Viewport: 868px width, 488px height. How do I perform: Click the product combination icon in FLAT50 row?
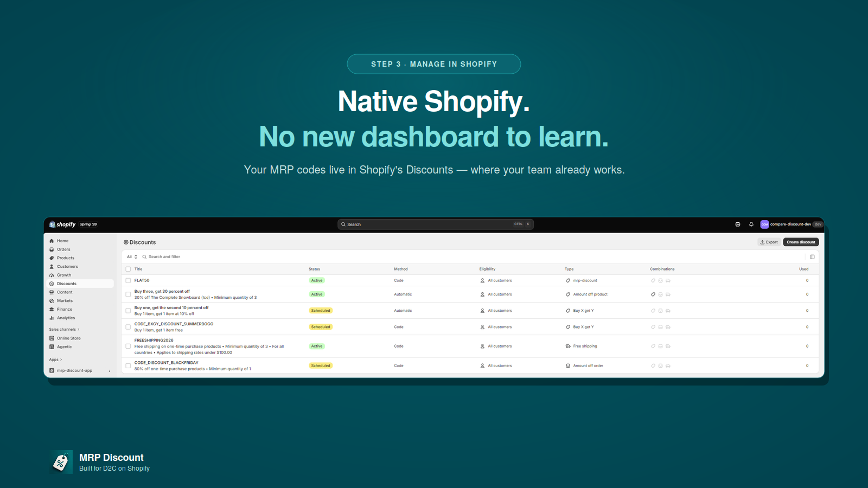[653, 281]
